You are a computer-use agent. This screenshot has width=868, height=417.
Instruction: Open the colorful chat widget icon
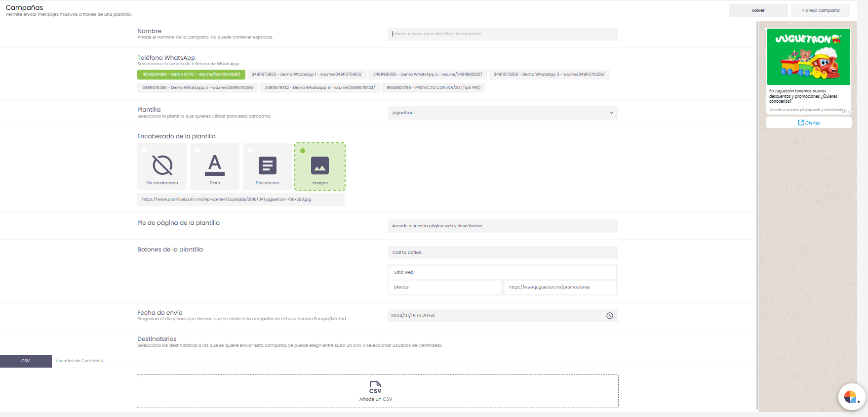pyautogui.click(x=850, y=396)
